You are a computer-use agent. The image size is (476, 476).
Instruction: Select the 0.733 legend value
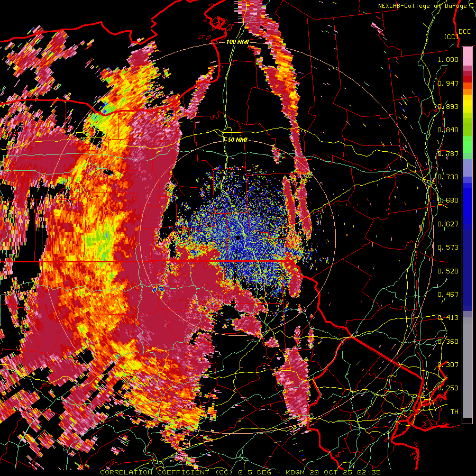(x=448, y=177)
